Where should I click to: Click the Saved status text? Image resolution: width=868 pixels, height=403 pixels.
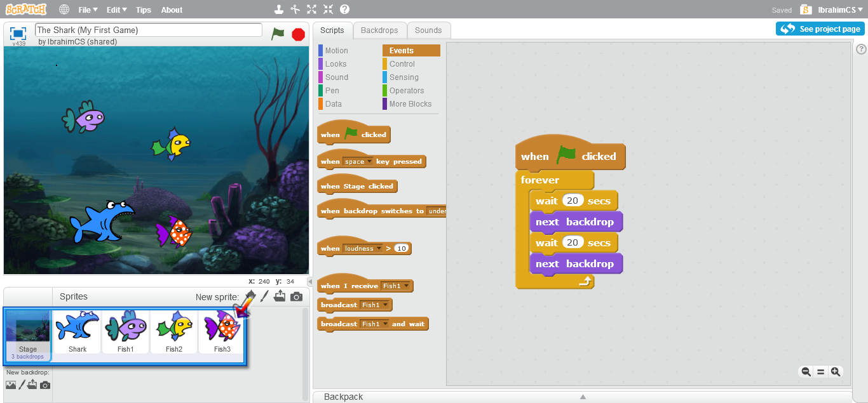tap(782, 10)
